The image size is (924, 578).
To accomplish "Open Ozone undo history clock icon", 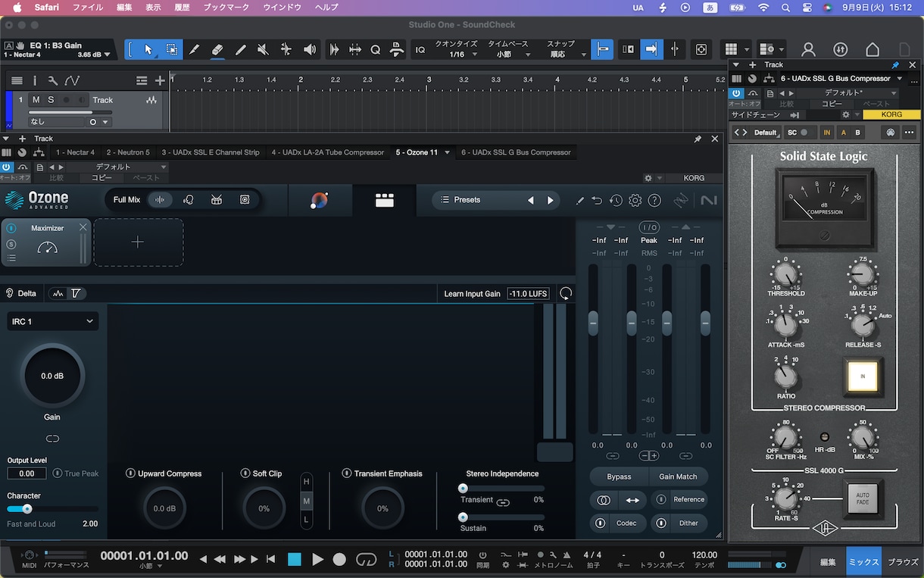I will point(616,201).
